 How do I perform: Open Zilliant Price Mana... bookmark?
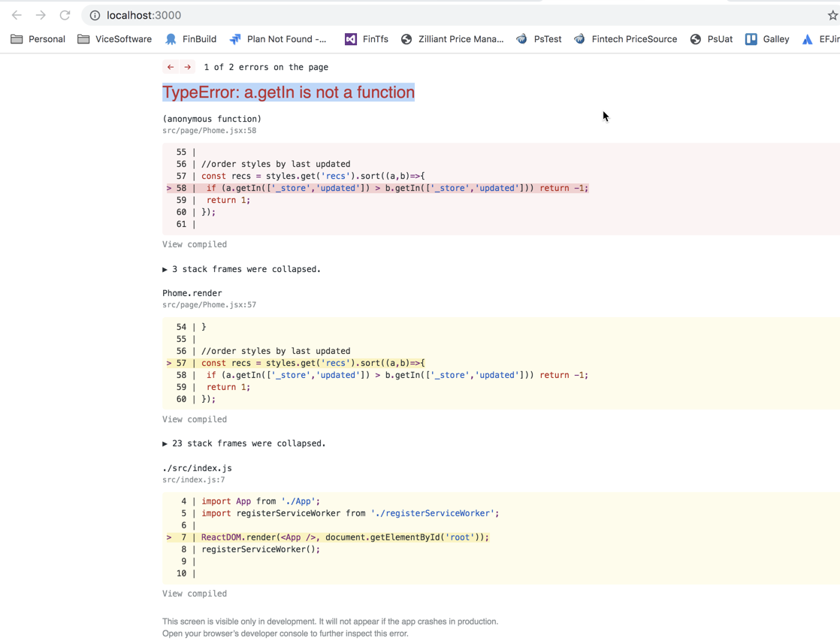[x=452, y=39]
